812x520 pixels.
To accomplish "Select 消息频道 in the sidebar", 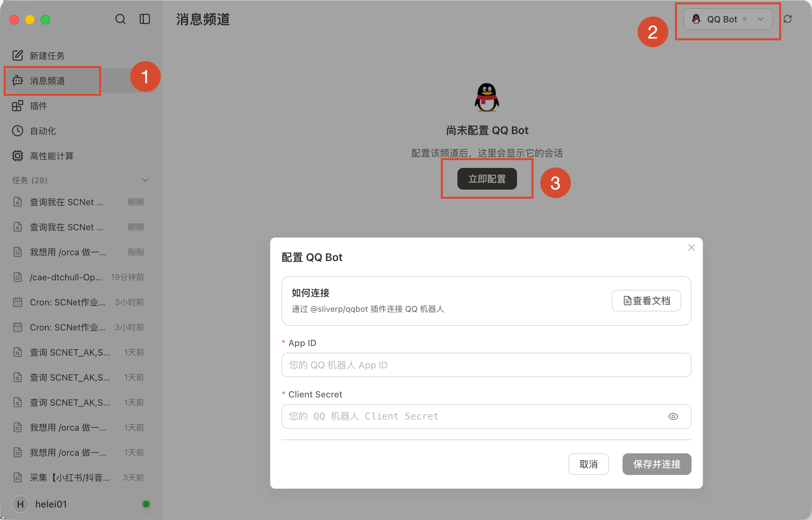I will (81, 81).
